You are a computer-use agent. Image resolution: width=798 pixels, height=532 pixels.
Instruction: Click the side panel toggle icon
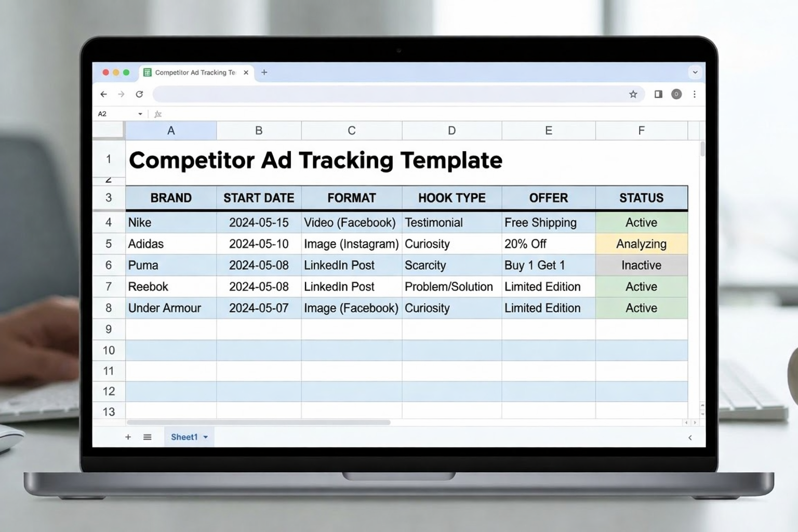pyautogui.click(x=658, y=94)
